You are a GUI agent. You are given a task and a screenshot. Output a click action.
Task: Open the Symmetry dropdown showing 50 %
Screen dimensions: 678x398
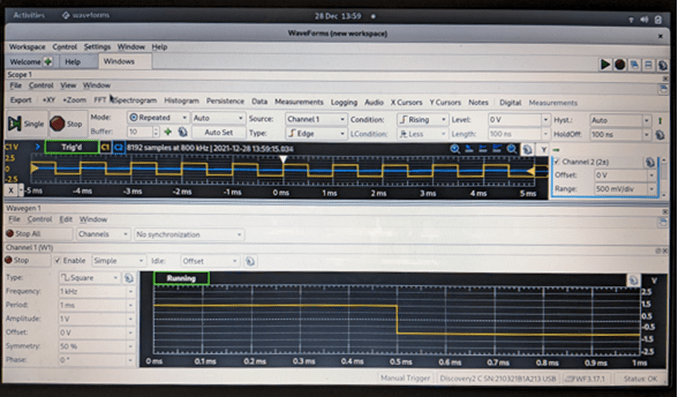(96, 346)
